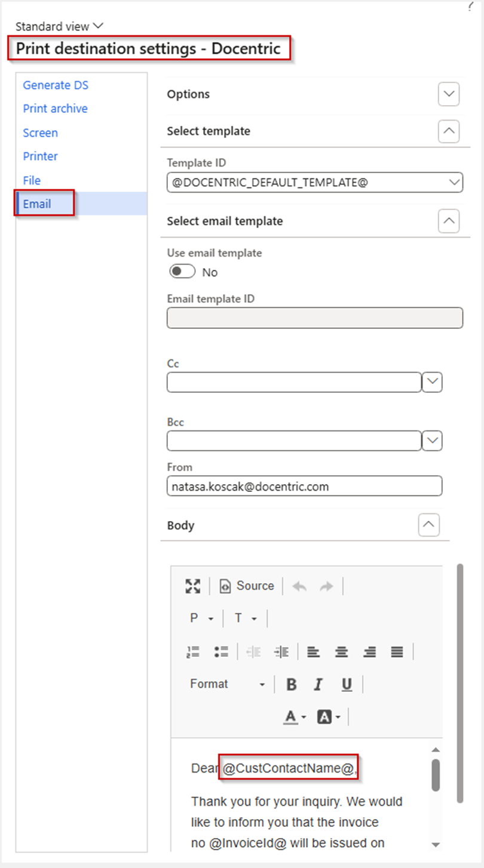Expand the Options section
The height and width of the screenshot is (868, 484).
point(449,94)
